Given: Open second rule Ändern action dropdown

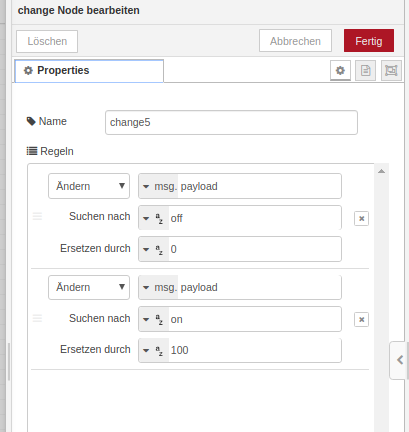Looking at the screenshot, I should [x=89, y=287].
